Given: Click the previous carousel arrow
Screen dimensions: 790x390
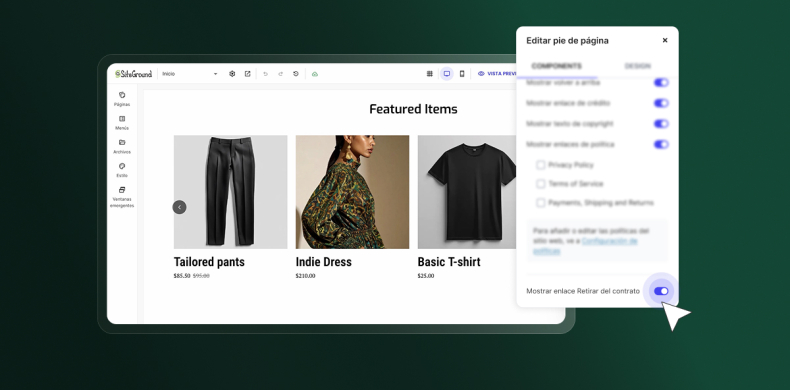Looking at the screenshot, I should pyautogui.click(x=179, y=207).
